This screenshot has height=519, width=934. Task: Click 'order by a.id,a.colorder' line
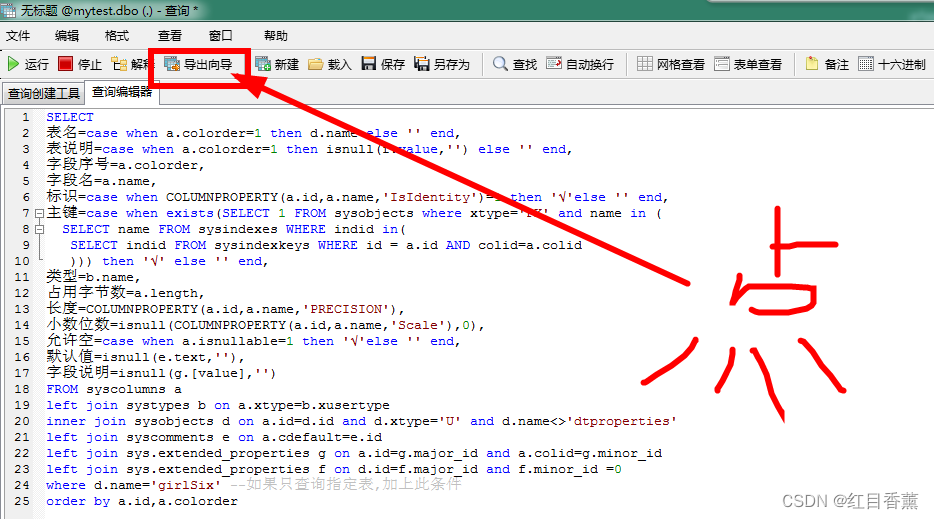click(x=142, y=501)
